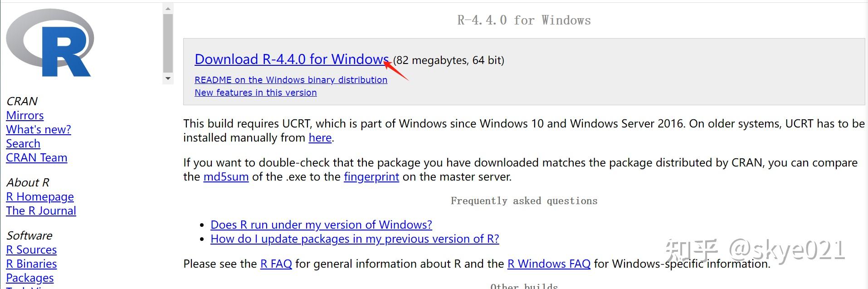Open the R Windows FAQ link

[x=549, y=264]
